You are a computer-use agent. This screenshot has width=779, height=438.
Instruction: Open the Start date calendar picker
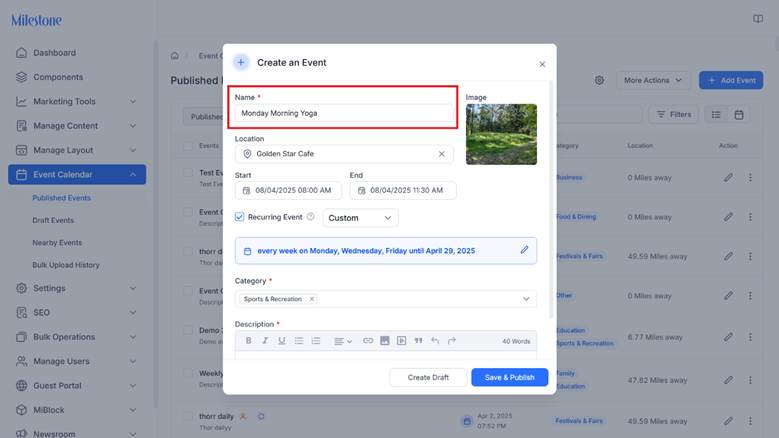coord(246,190)
